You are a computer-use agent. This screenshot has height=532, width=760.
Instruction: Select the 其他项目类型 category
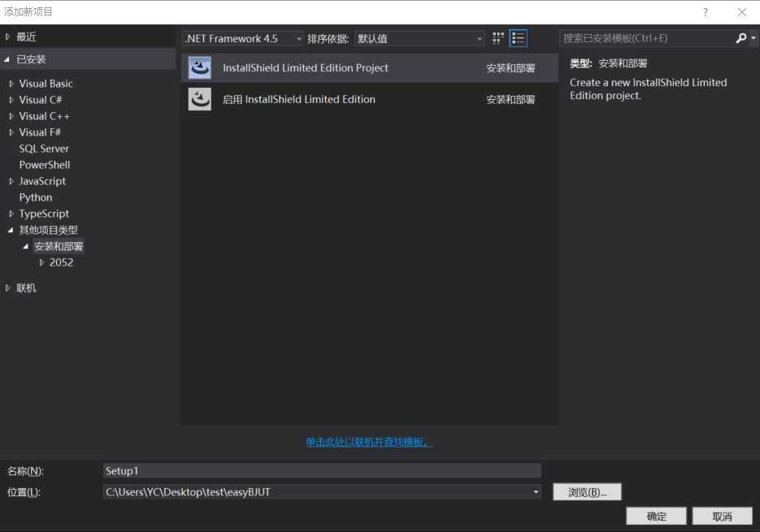point(49,230)
